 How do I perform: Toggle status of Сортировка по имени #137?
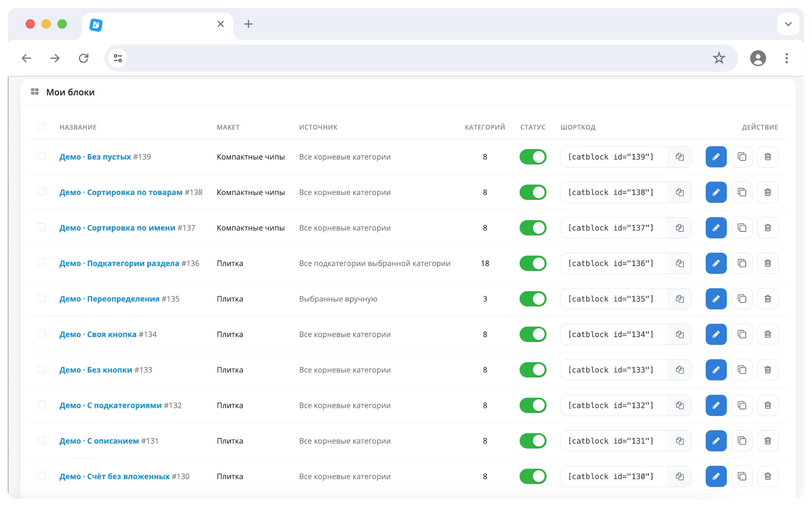click(533, 228)
